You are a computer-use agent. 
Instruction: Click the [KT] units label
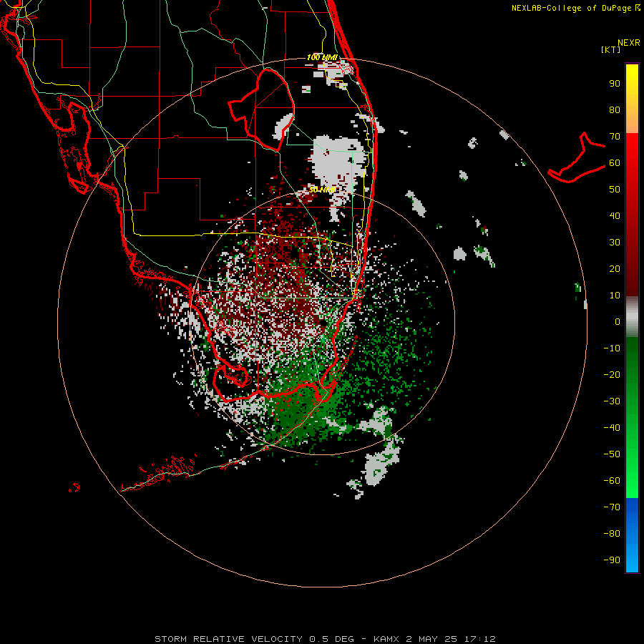pyautogui.click(x=611, y=49)
